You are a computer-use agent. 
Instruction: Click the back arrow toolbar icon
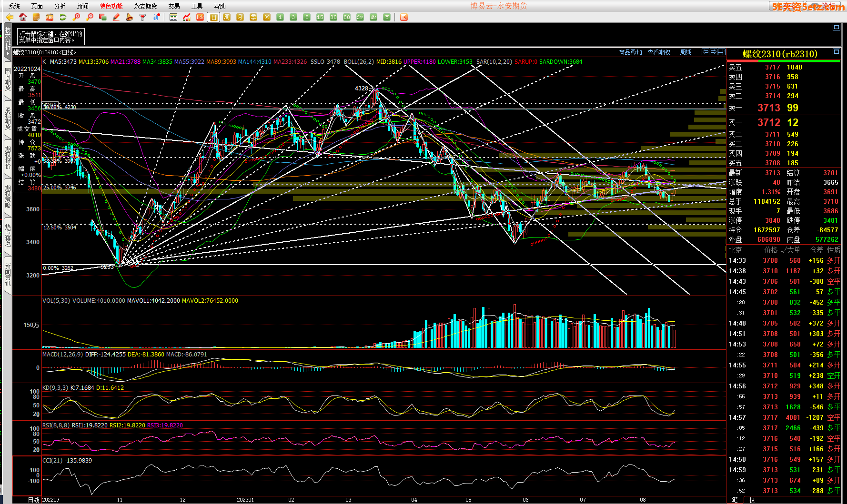coord(9,17)
